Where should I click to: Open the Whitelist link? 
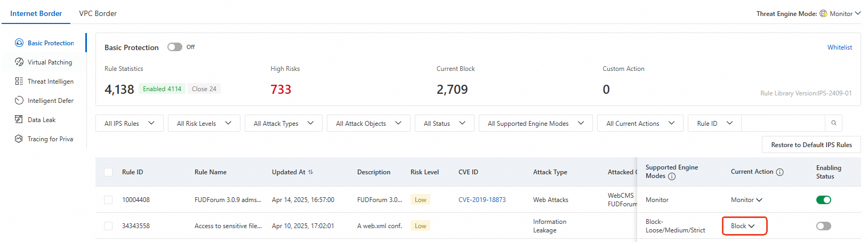pyautogui.click(x=839, y=47)
